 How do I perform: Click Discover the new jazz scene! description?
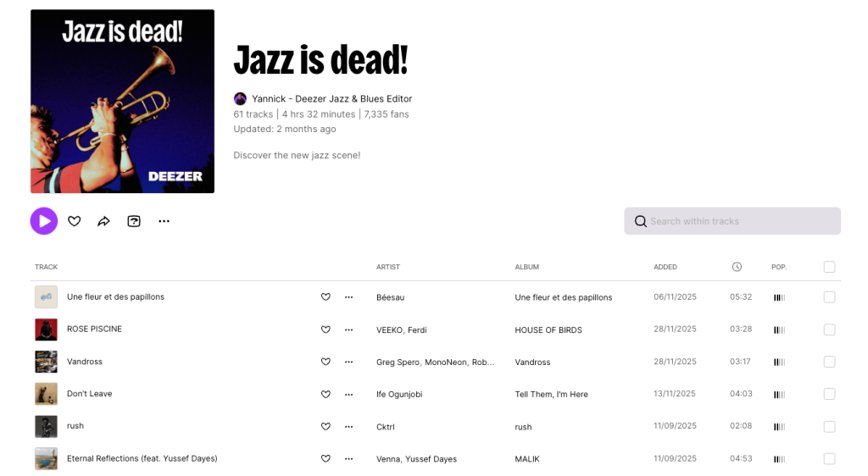[x=297, y=155]
